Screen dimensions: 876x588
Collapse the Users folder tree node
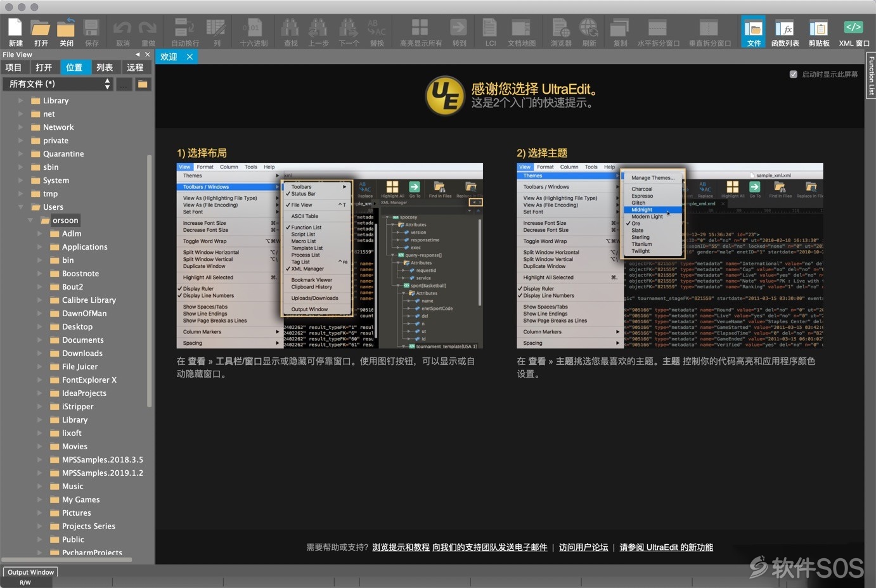pyautogui.click(x=20, y=207)
